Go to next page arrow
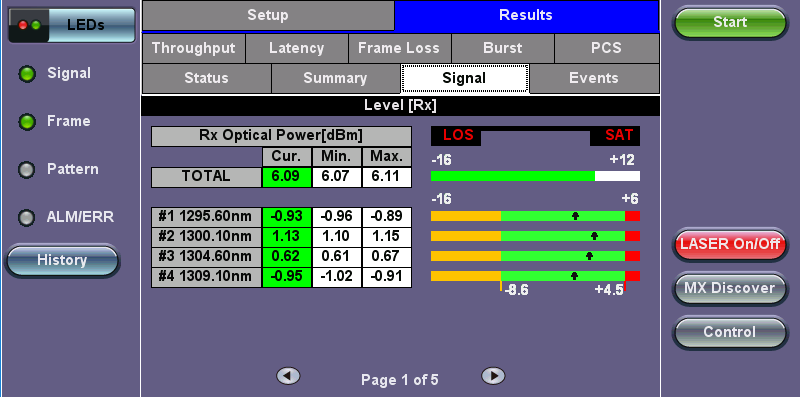The image size is (800, 397). point(493,376)
